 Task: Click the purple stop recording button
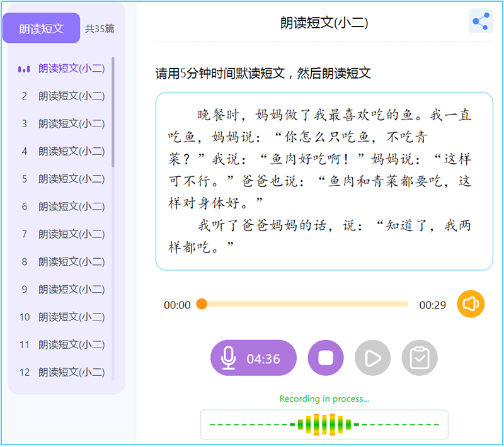(x=326, y=358)
